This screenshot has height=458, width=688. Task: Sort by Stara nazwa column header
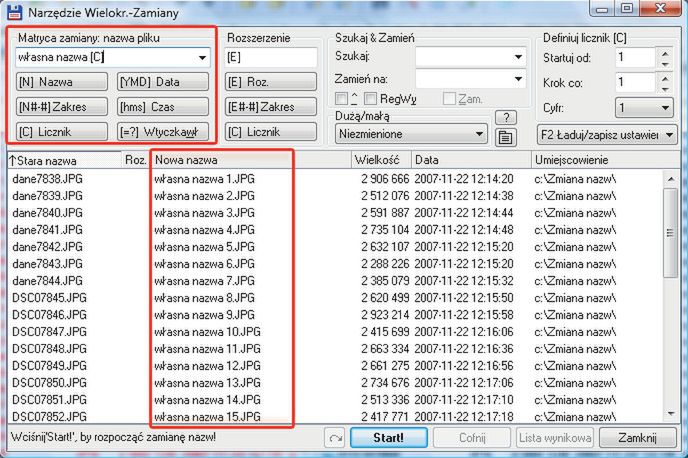tap(65, 160)
